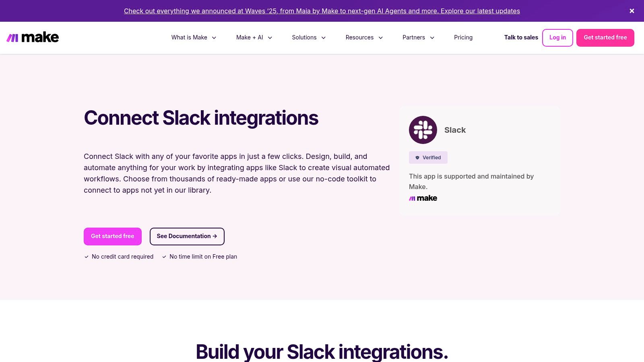Click the Make logo inside the Slack app card
Screen dimensions: 644x362
[423, 198]
